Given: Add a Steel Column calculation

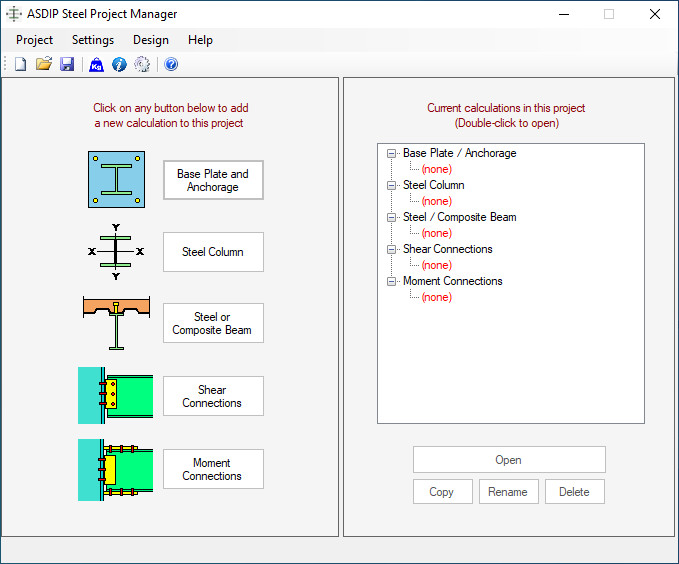Looking at the screenshot, I should click(x=213, y=252).
